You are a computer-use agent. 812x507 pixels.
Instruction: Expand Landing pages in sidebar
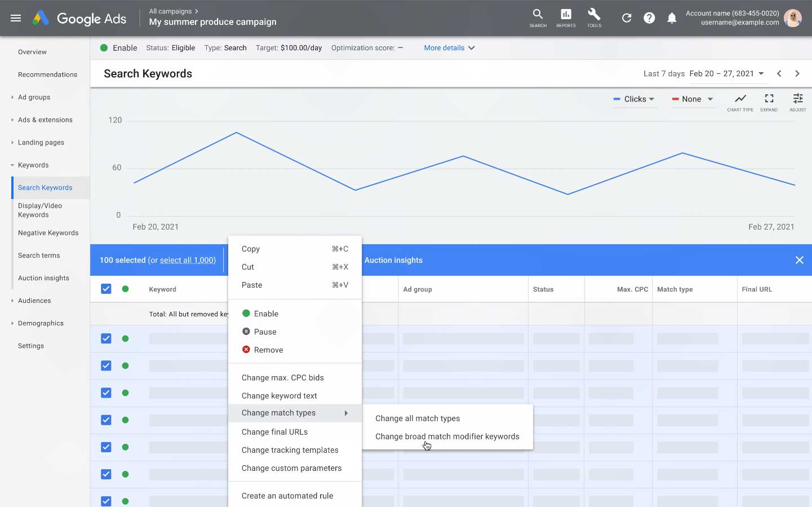point(12,142)
